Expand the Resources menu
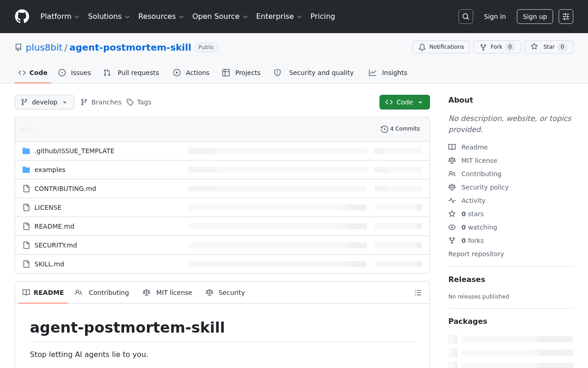Viewport: 588px width, 368px height. coord(161,17)
